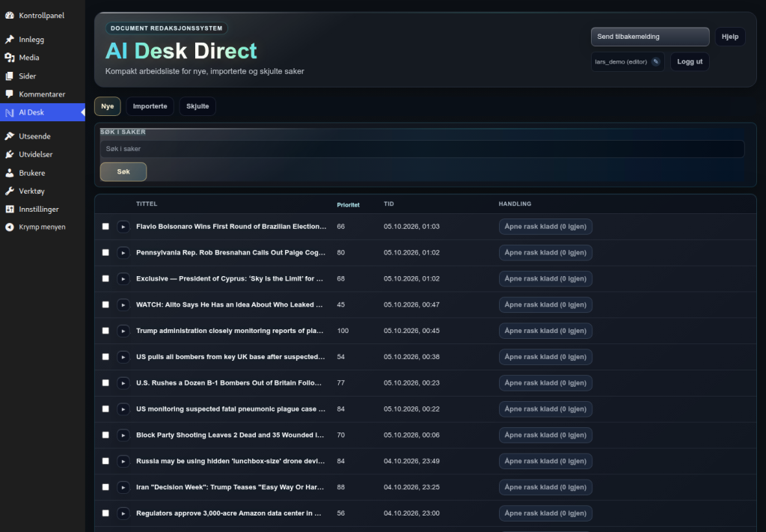Viewport: 766px width, 532px height.
Task: Click the lars_demo (editor) user chip
Action: pyautogui.click(x=628, y=61)
